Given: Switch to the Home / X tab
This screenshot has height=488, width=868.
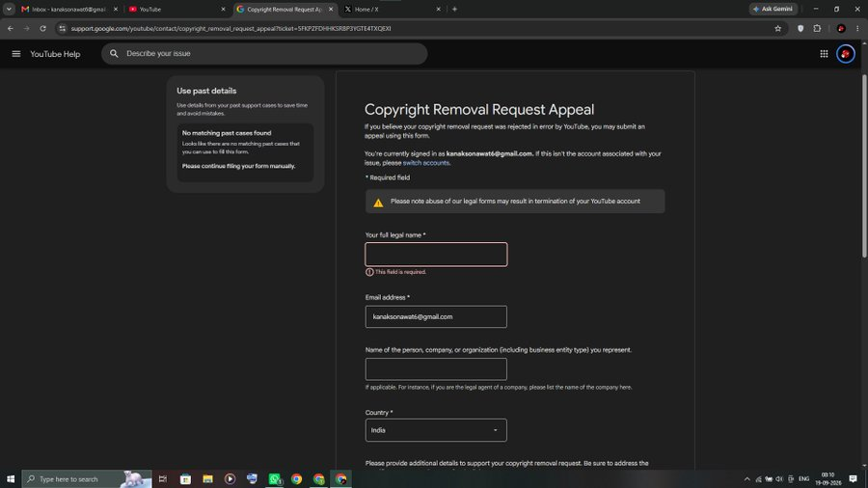Looking at the screenshot, I should point(392,9).
